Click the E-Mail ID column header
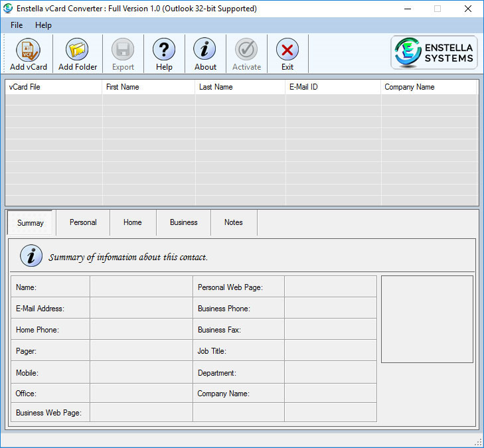 [333, 87]
